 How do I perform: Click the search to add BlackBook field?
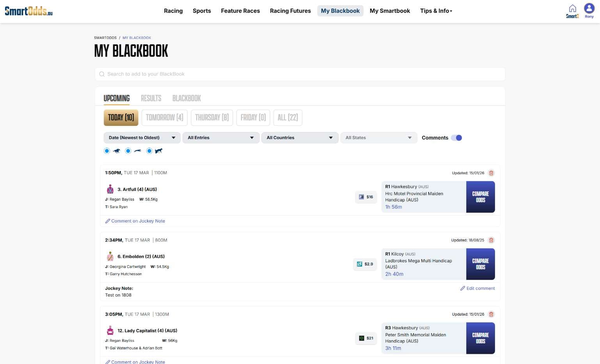(300, 74)
